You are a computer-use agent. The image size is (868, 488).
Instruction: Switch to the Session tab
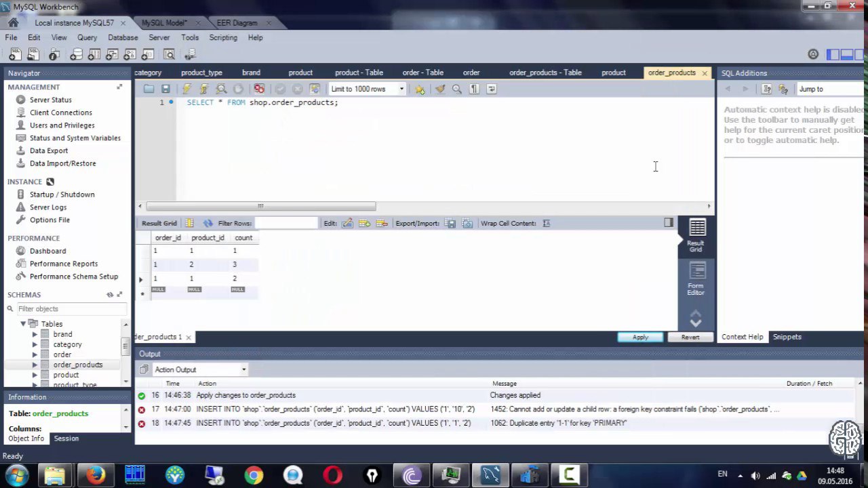(x=66, y=439)
